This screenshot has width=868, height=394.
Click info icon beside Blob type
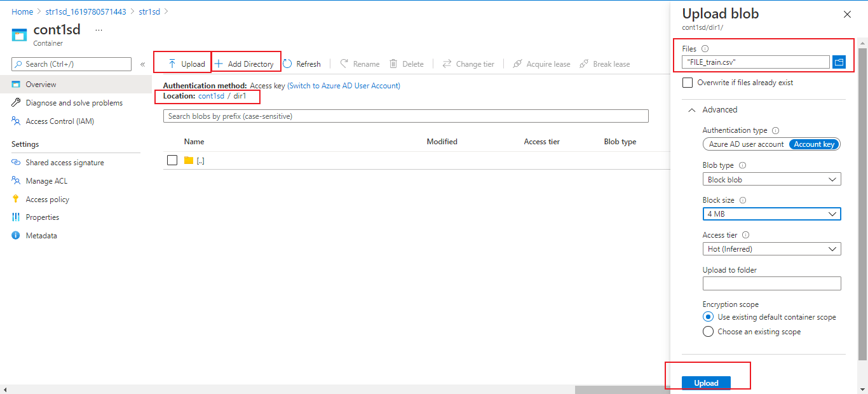click(x=743, y=165)
